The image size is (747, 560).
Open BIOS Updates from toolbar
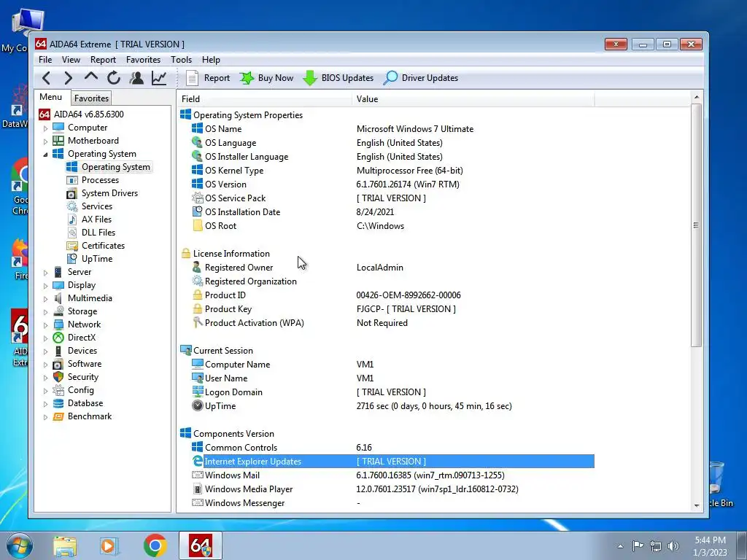(338, 77)
